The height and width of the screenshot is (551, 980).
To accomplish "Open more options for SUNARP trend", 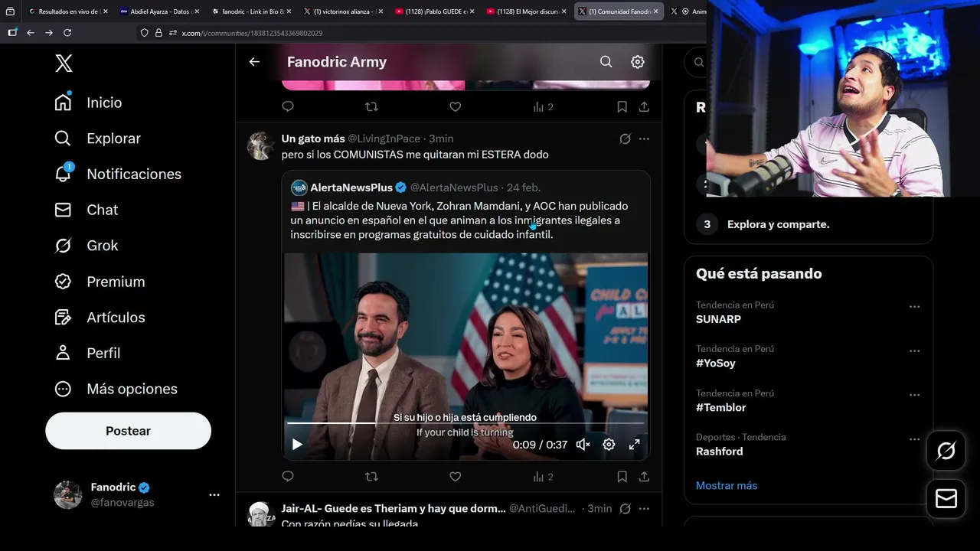I will coord(914,306).
